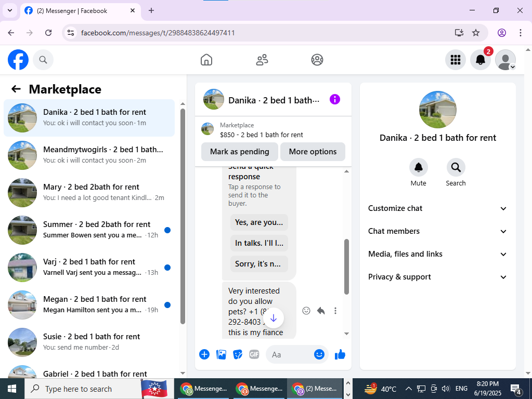Go back using the Marketplace back arrow

16,89
